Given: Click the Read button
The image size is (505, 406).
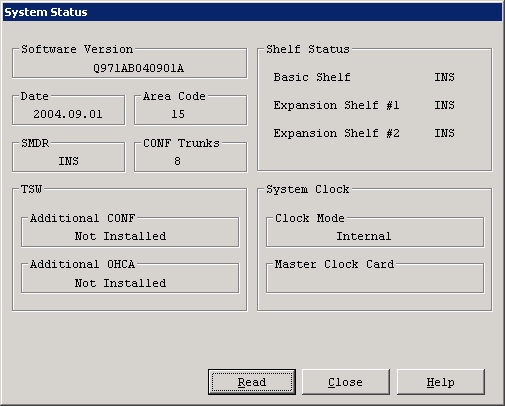Looking at the screenshot, I should click(x=252, y=382).
